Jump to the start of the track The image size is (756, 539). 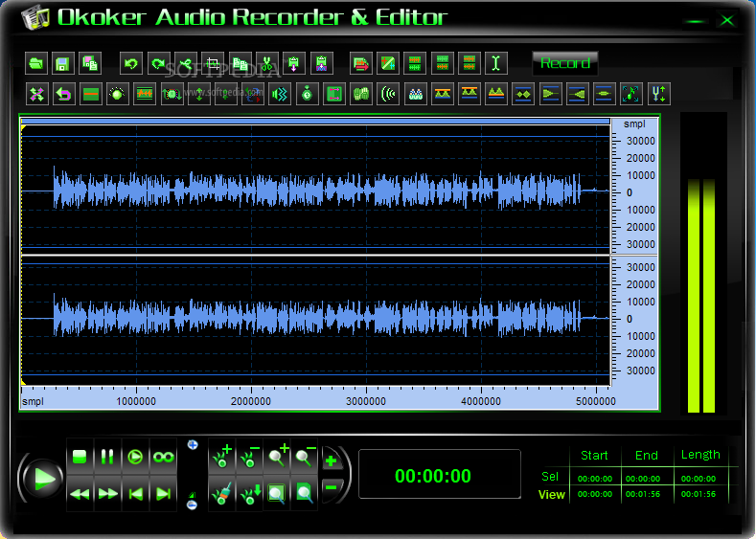point(135,494)
